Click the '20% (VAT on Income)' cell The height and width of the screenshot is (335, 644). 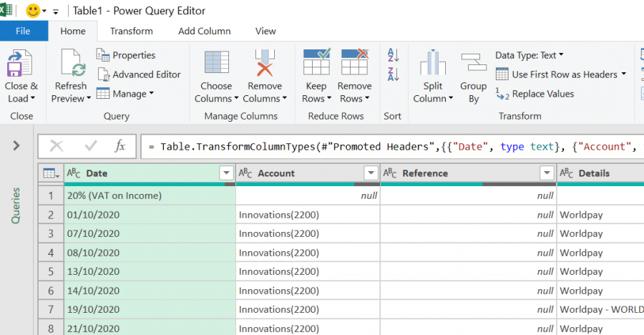(x=150, y=195)
